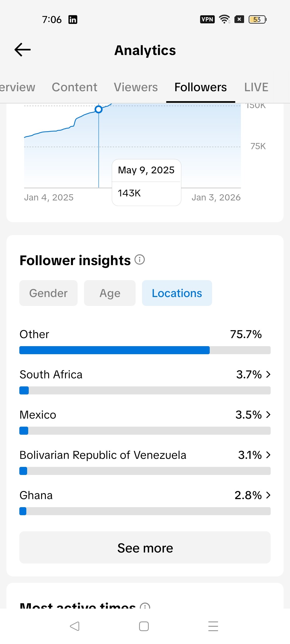
Task: Select the Locations insights filter
Action: [177, 293]
